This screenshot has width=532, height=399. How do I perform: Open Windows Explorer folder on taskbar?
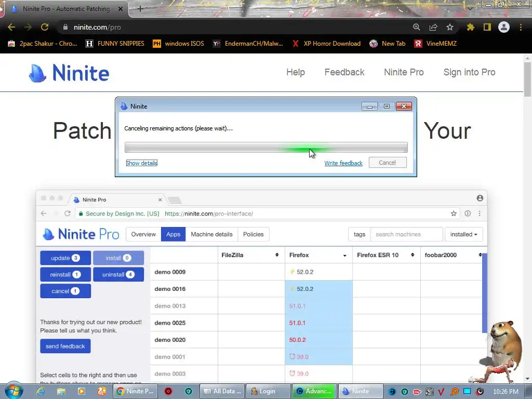[61, 391]
